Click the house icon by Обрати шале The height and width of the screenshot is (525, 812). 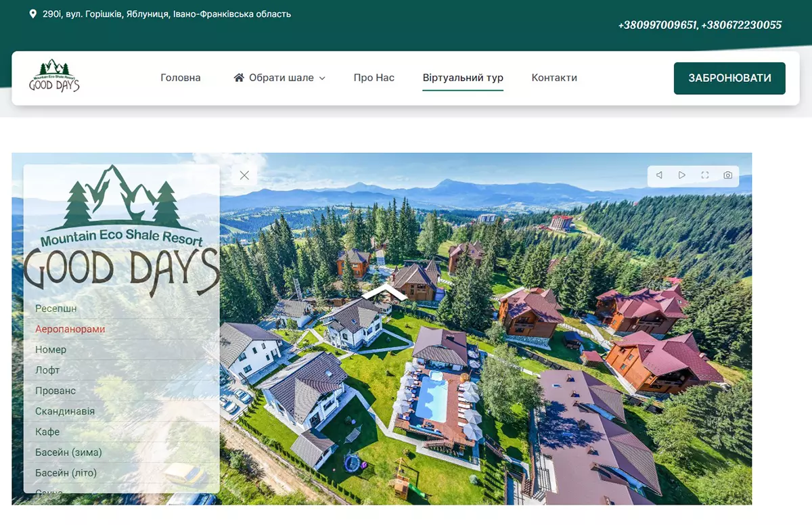coord(239,78)
